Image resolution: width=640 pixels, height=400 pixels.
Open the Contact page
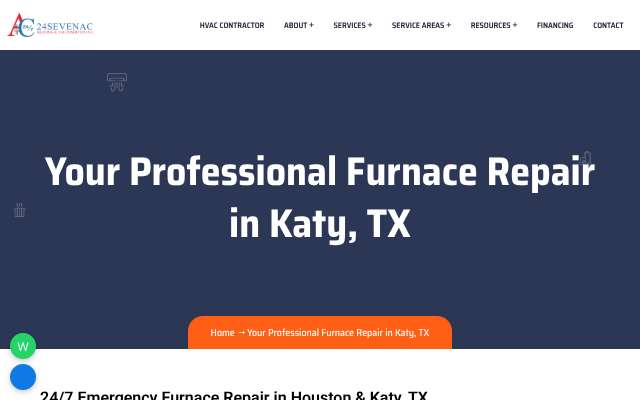pyautogui.click(x=608, y=25)
